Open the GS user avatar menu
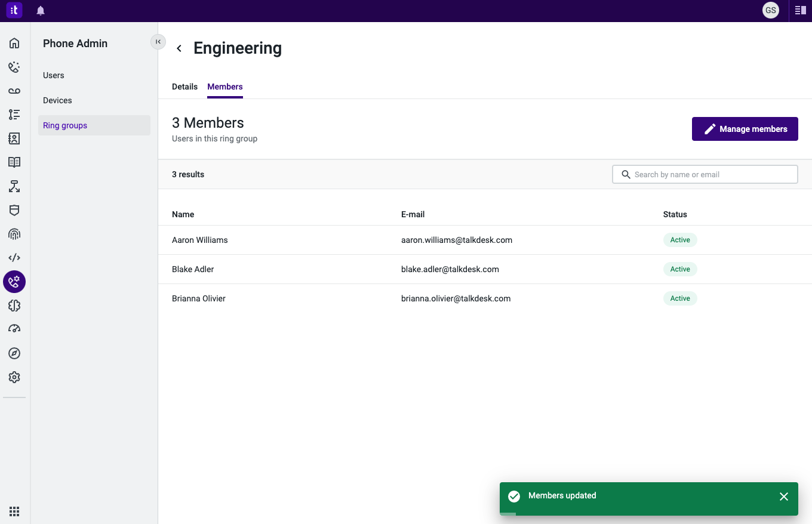Screen dimensions: 812x524 pos(771,10)
